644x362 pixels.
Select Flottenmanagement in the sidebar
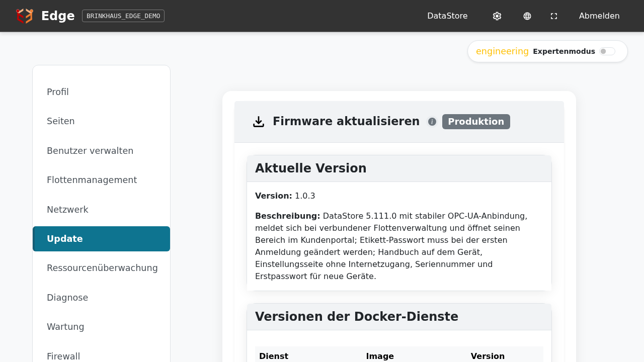[101, 180]
